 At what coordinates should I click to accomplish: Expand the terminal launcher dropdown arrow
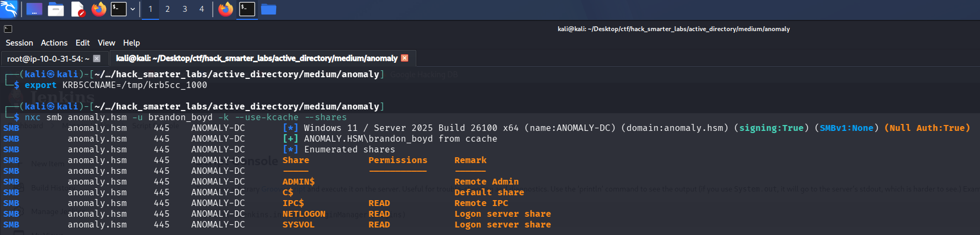(133, 9)
